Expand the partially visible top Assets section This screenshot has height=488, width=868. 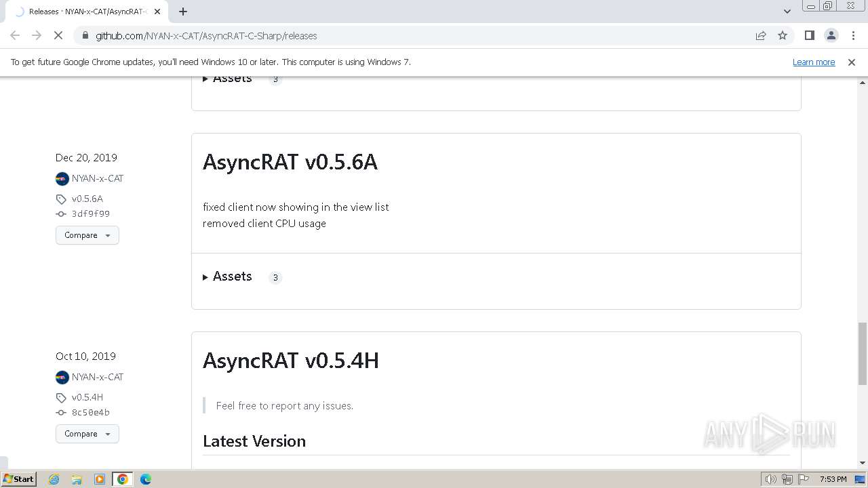coord(227,79)
